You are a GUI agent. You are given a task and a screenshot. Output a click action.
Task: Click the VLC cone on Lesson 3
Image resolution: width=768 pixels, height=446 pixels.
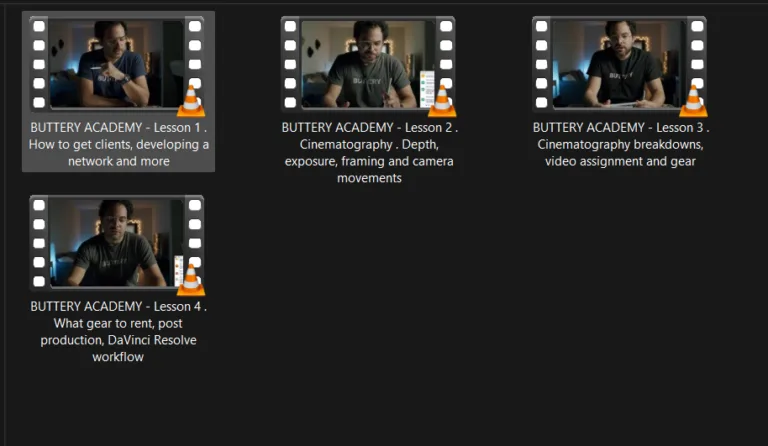(693, 101)
